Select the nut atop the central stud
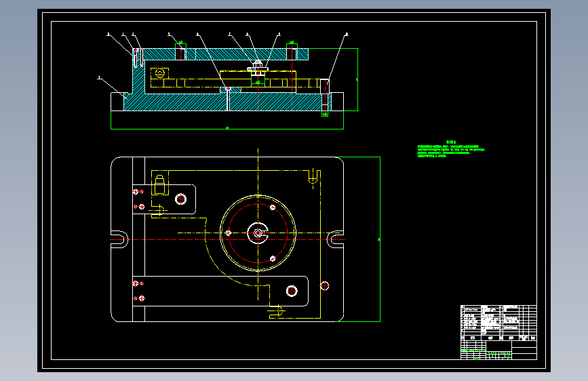 pos(258,64)
